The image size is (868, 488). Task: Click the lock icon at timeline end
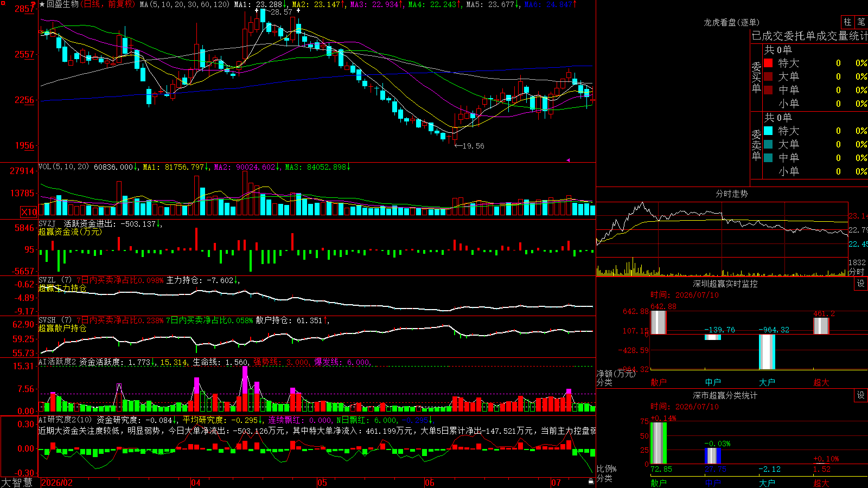point(591,481)
